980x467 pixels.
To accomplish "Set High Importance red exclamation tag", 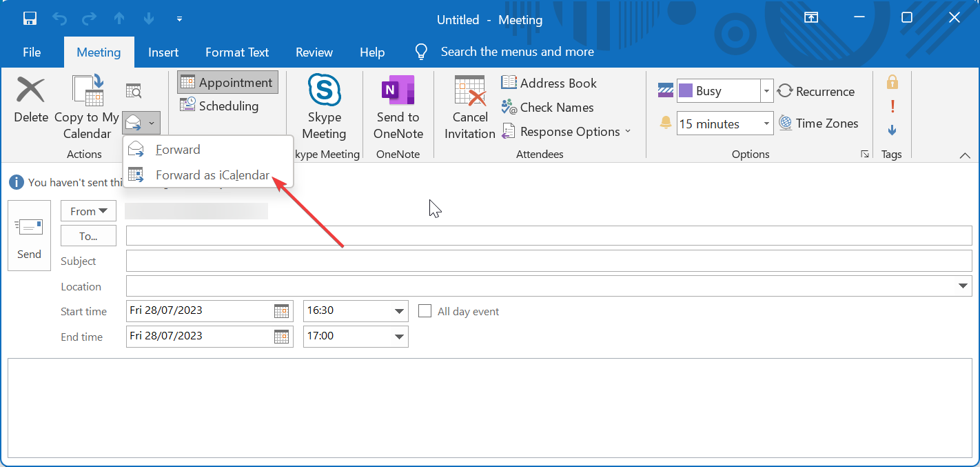I will click(x=892, y=106).
